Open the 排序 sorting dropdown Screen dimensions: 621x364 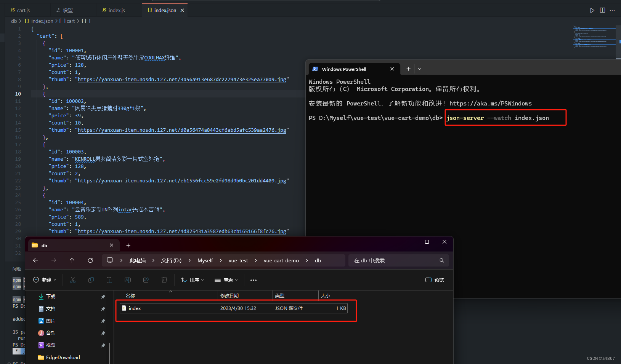tap(192, 280)
